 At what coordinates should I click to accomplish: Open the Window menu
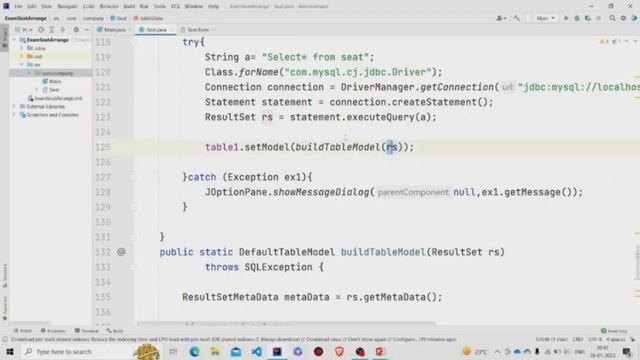(x=193, y=7)
